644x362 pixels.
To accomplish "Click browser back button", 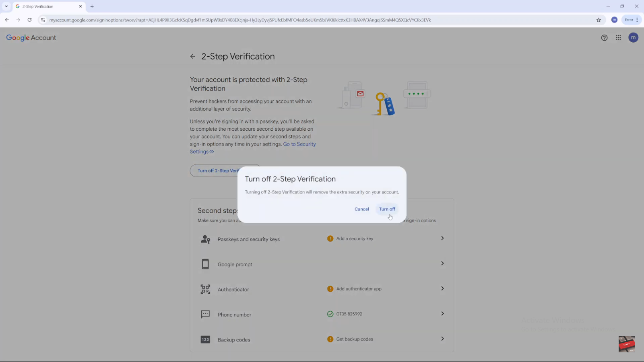I will 7,20.
